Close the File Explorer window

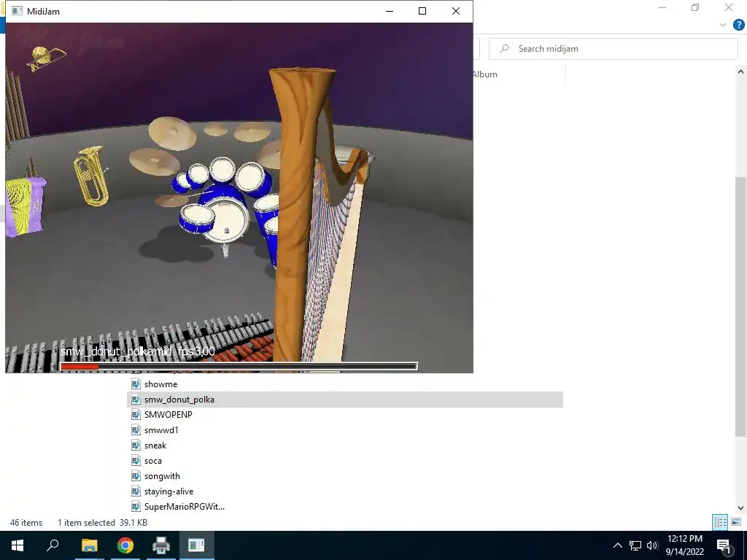tap(729, 7)
